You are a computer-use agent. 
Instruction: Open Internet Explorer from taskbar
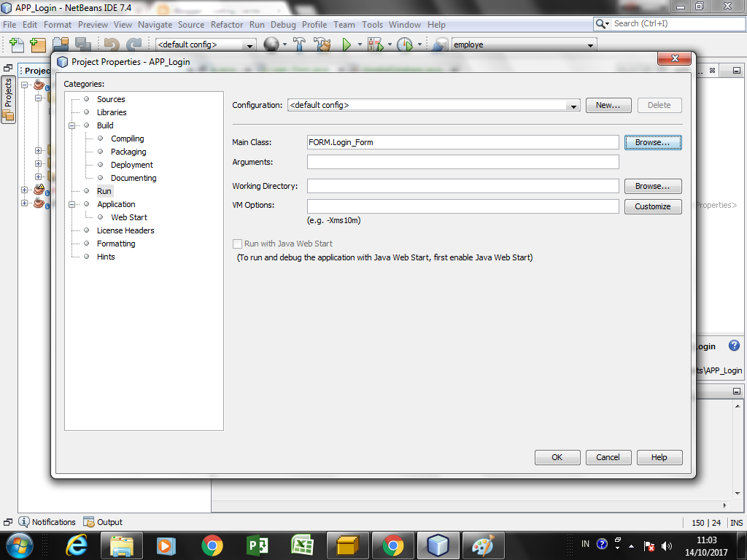pyautogui.click(x=76, y=545)
